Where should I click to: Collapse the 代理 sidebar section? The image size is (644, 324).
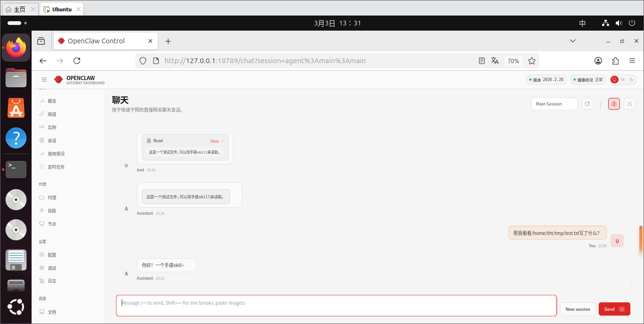pyautogui.click(x=96, y=184)
